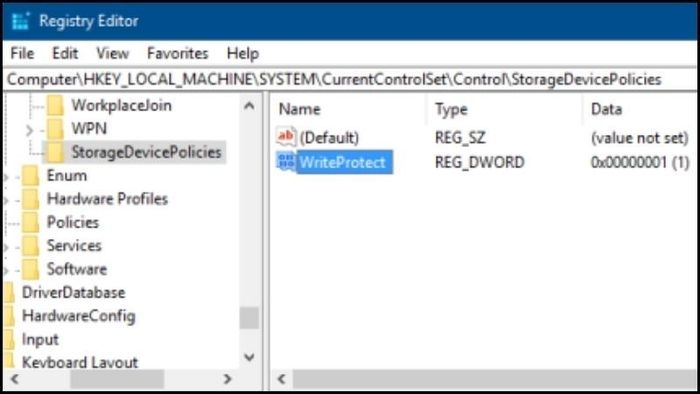Open the Edit menu
This screenshot has height=394, width=700.
[65, 54]
